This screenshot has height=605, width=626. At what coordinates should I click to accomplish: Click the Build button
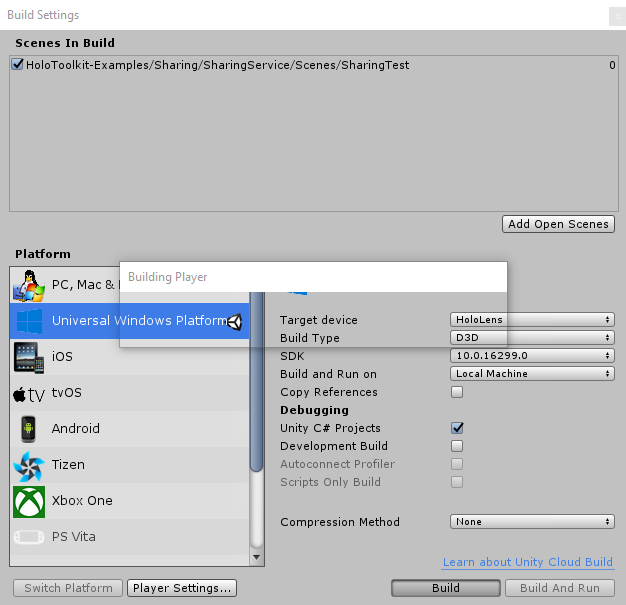click(446, 588)
